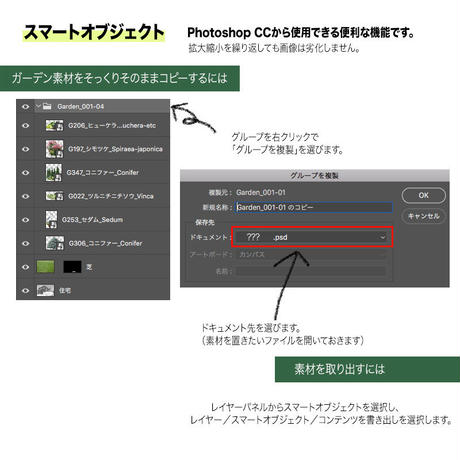Hide the Garden_001-04 group with eye icon
460x460 pixels.
point(25,107)
